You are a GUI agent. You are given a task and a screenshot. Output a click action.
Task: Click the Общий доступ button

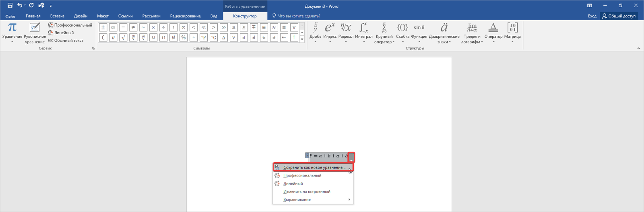[x=619, y=16]
